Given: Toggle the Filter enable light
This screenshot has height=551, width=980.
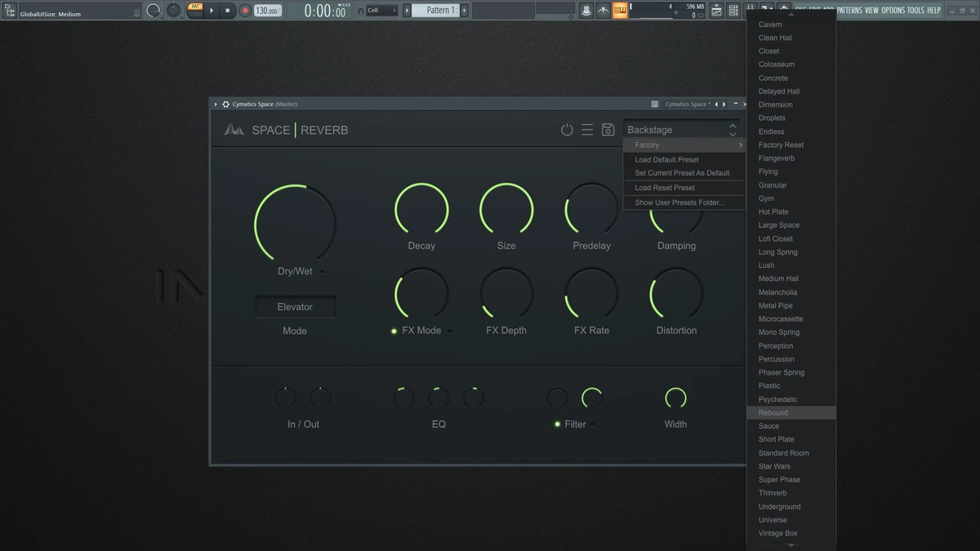Looking at the screenshot, I should tap(558, 424).
